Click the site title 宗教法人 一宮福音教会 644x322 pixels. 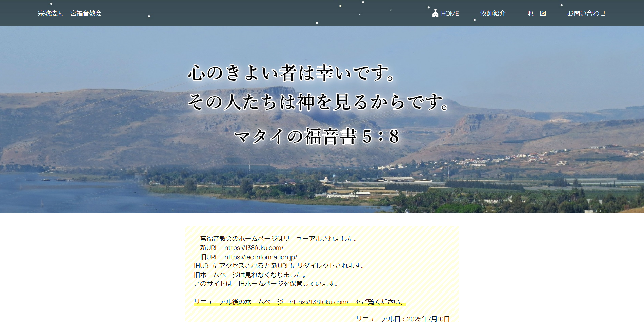[69, 13]
